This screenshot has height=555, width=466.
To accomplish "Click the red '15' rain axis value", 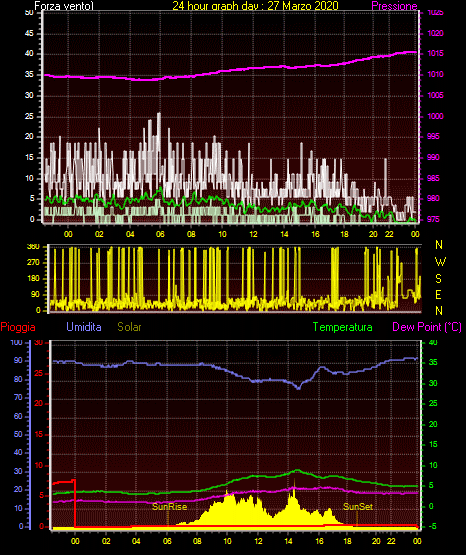I will pos(39,434).
